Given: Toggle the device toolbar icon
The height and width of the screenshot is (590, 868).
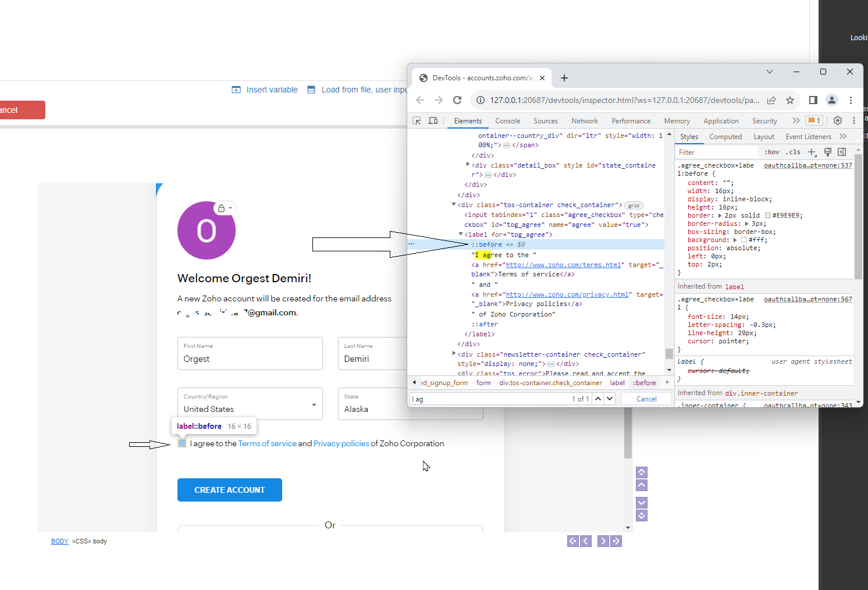Looking at the screenshot, I should [x=433, y=120].
